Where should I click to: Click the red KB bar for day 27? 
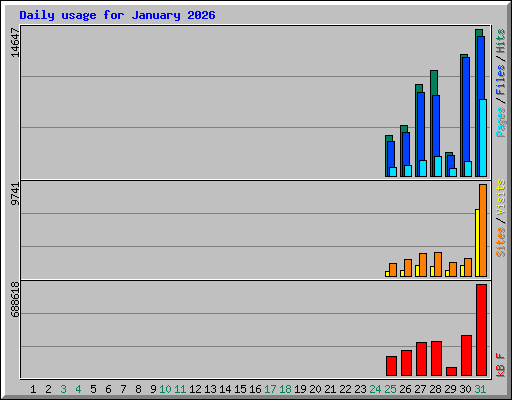pyautogui.click(x=421, y=359)
